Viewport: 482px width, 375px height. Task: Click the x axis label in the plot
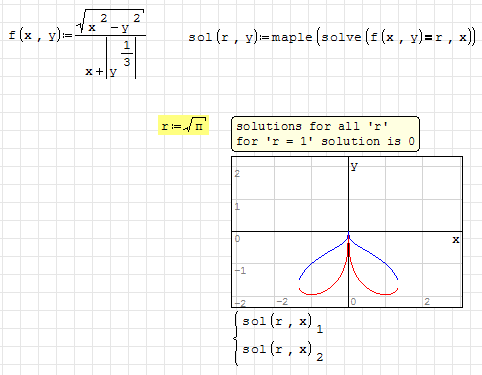pyautogui.click(x=456, y=239)
